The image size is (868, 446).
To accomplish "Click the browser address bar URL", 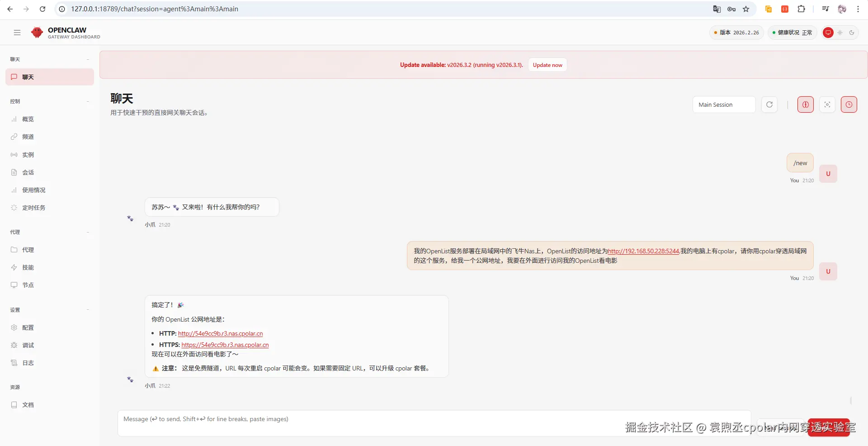I will tap(155, 9).
